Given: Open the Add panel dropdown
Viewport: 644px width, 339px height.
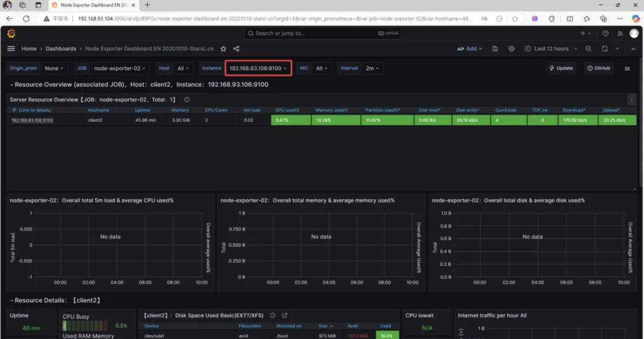Looking at the screenshot, I should [x=469, y=49].
